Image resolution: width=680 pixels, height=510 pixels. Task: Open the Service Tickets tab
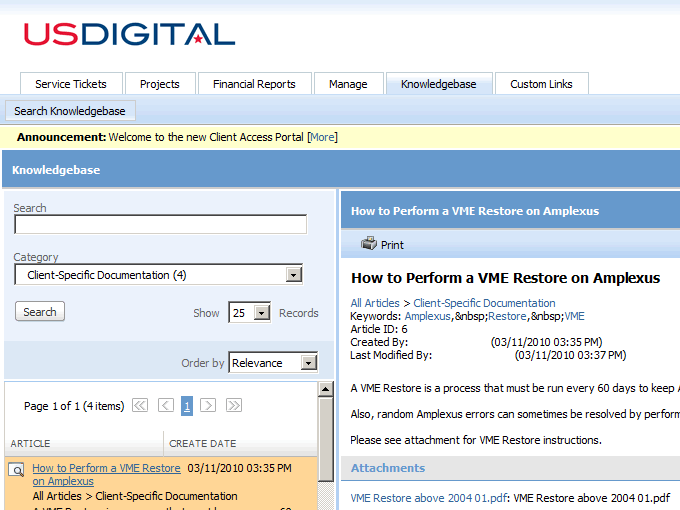(x=71, y=84)
